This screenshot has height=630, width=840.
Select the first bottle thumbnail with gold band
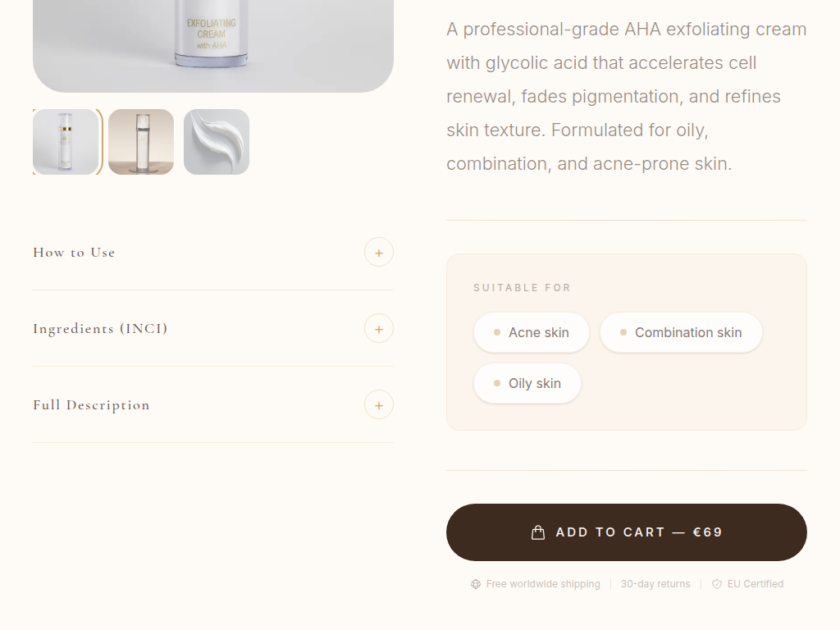(66, 142)
